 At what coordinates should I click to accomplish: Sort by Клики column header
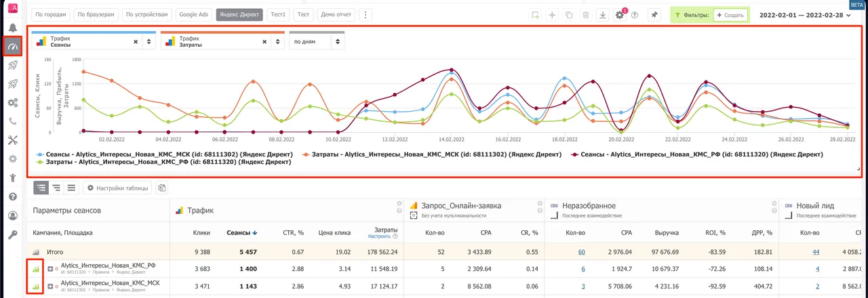(201, 233)
